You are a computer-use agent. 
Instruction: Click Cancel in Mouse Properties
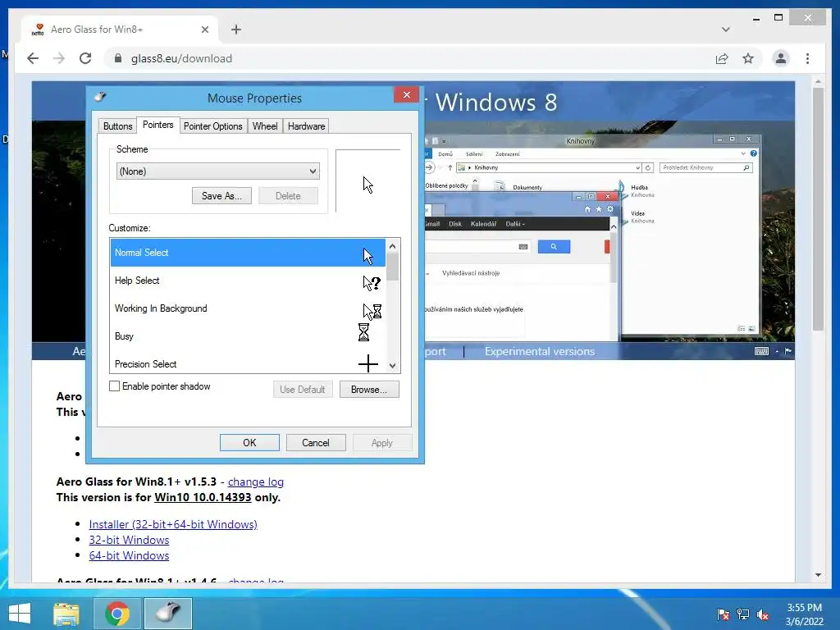316,442
